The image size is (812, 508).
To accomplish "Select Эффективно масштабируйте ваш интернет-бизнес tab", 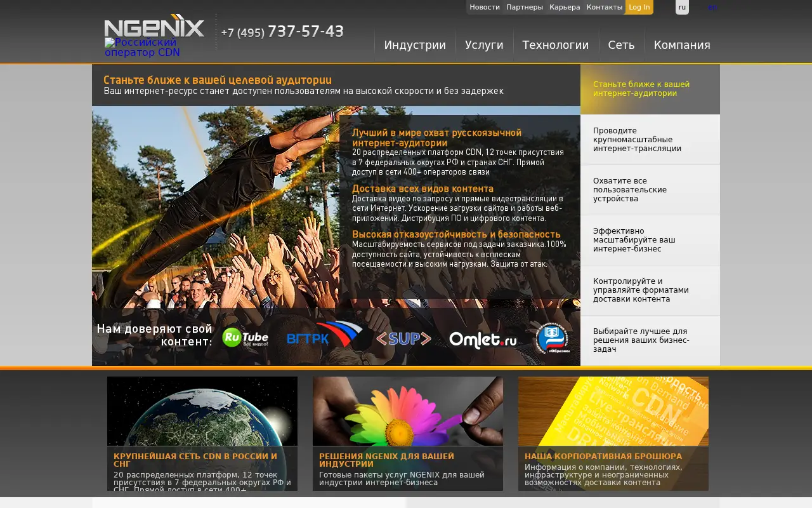I will (x=650, y=240).
